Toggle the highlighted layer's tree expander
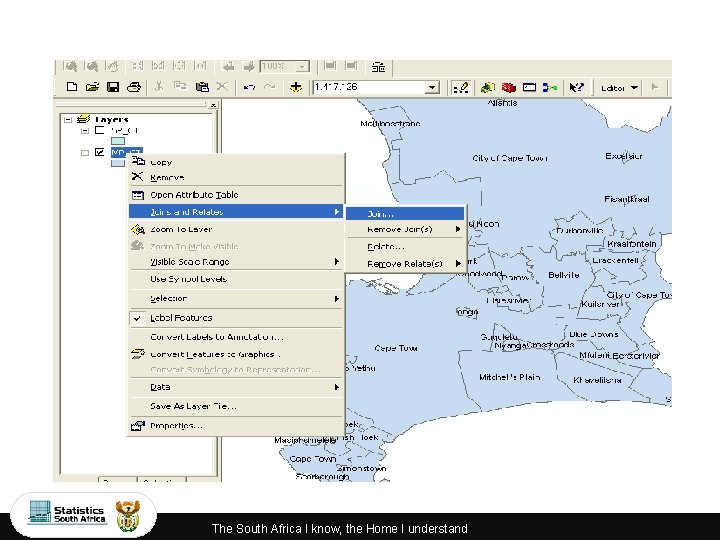The height and width of the screenshot is (540, 720). pyautogui.click(x=84, y=152)
